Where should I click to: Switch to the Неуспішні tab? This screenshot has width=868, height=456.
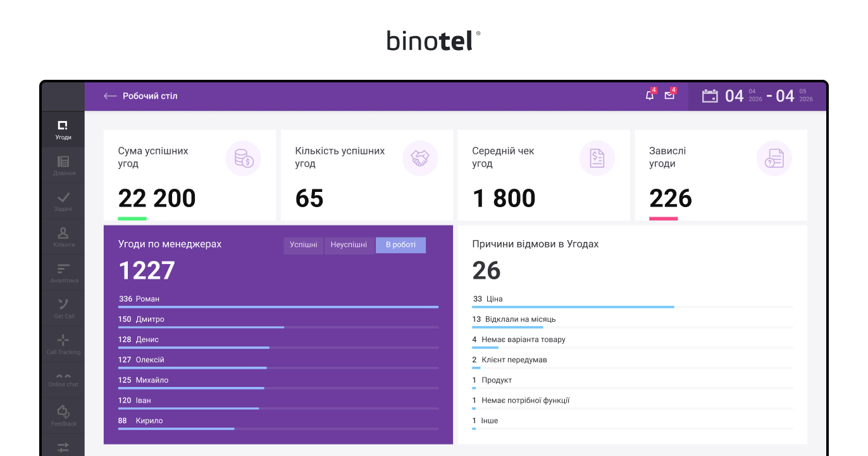coord(349,245)
